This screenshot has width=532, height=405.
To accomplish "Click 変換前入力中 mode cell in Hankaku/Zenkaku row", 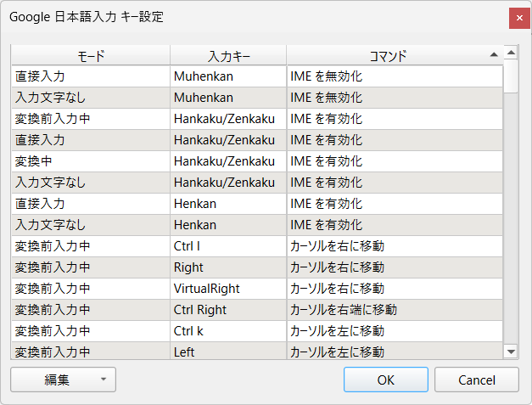I will coord(91,119).
